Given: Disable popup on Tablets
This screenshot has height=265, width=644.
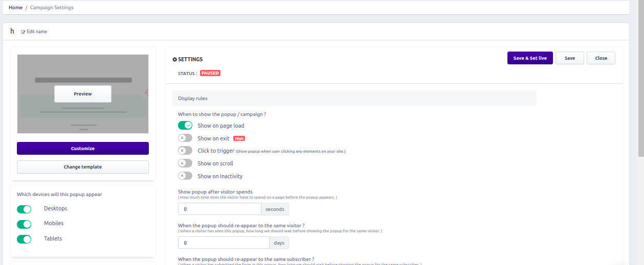Looking at the screenshot, I should [x=24, y=239].
